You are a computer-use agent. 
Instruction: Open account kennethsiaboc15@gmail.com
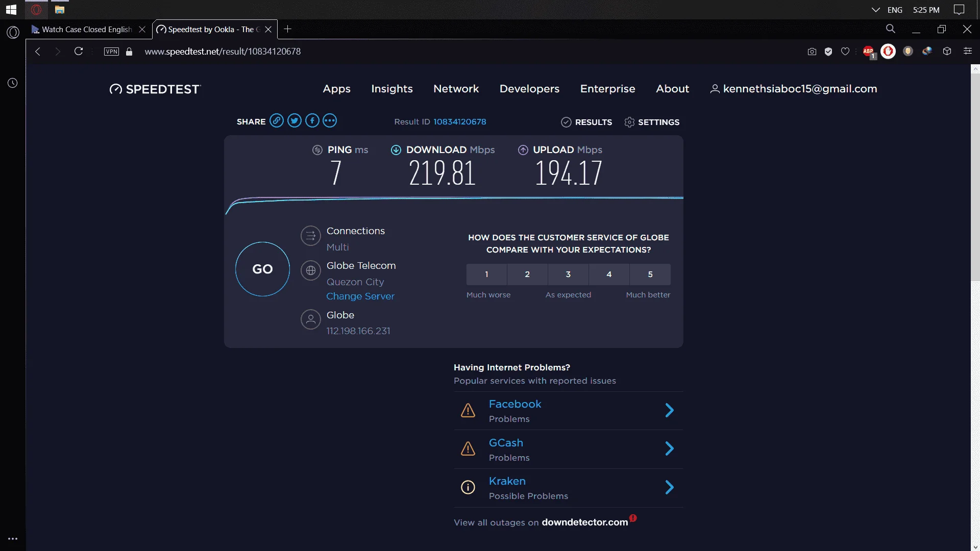[794, 89]
